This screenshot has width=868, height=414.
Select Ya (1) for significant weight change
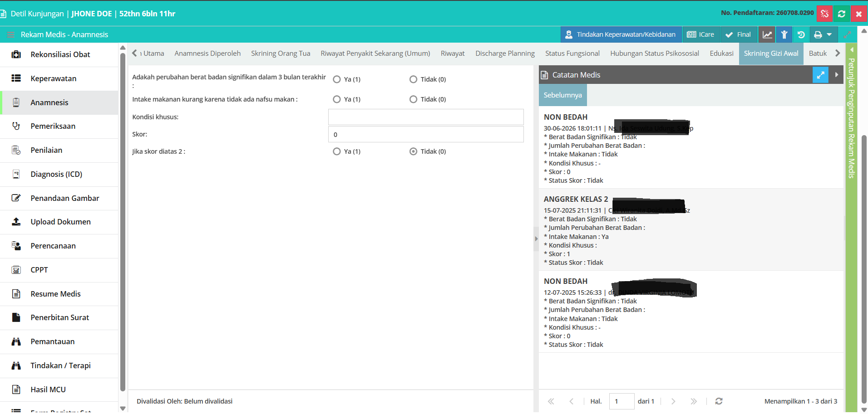[x=337, y=79]
